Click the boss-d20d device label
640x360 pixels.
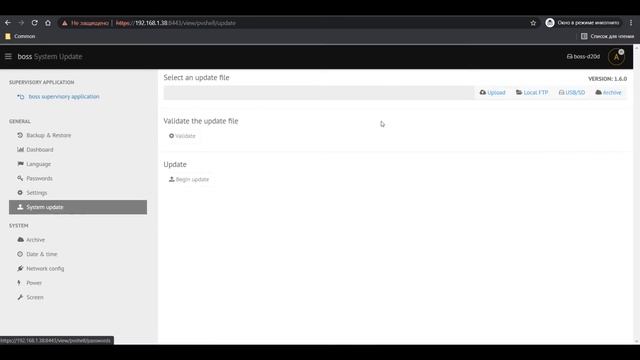coord(583,56)
